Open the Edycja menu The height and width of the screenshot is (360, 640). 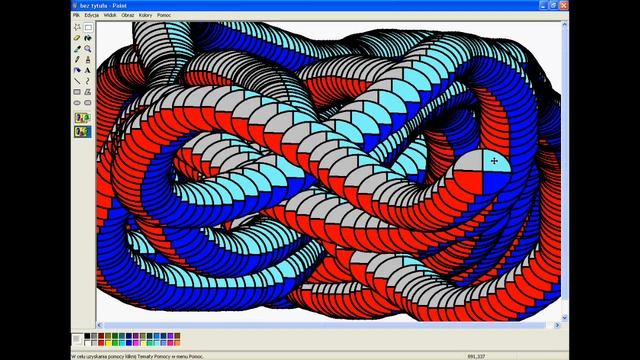[91, 15]
